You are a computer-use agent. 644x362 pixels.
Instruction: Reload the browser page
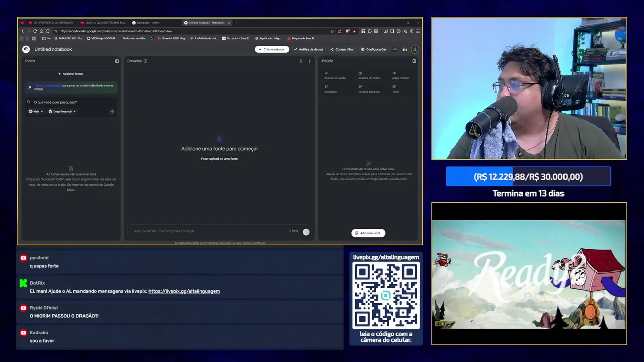click(x=35, y=31)
